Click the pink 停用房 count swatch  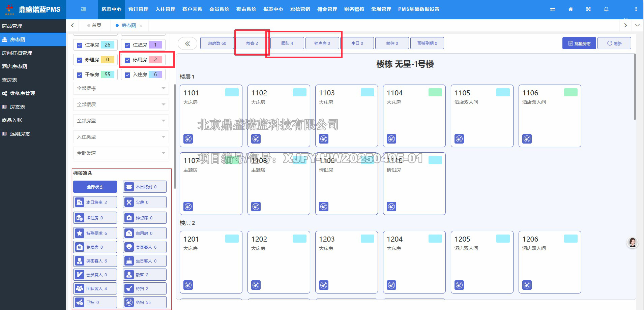pos(155,60)
